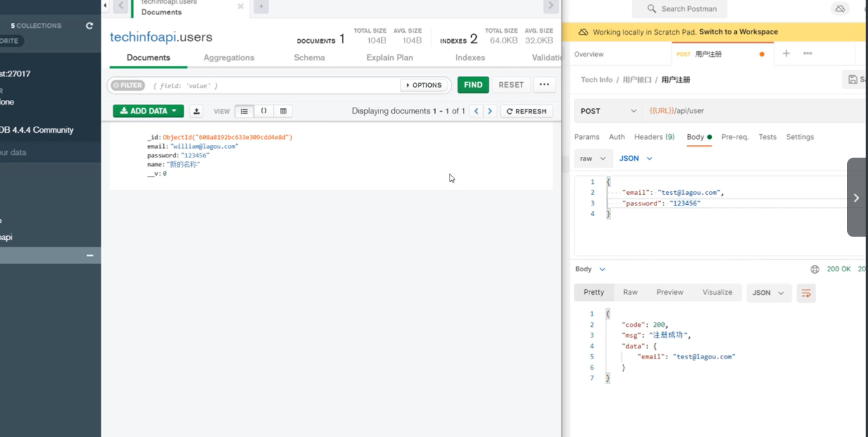Open the response Body dropdown

pos(591,269)
